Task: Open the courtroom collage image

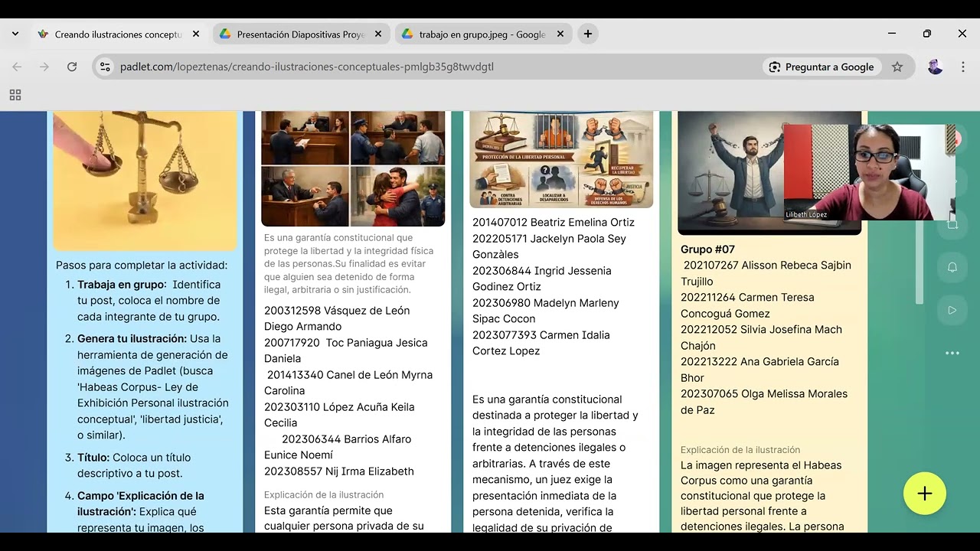Action: click(x=353, y=168)
